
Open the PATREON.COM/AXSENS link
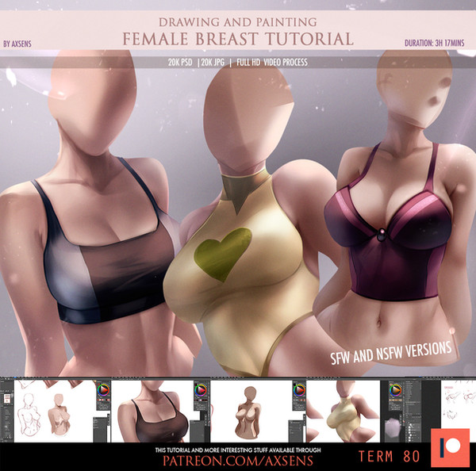click(x=238, y=461)
